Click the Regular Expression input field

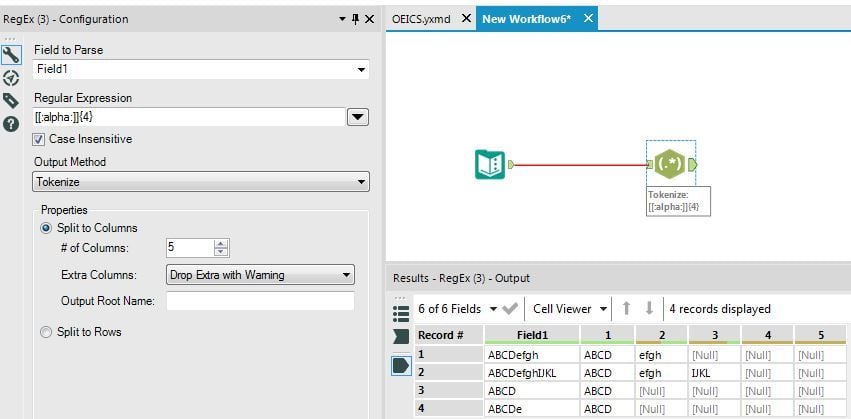[189, 117]
